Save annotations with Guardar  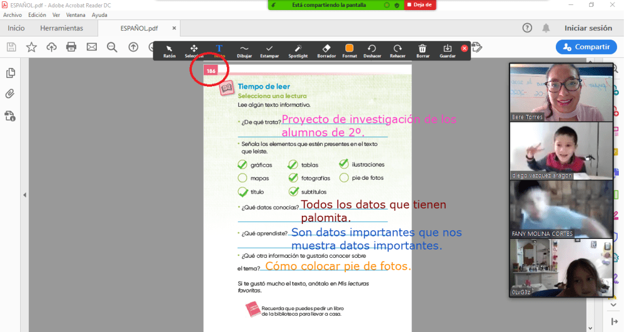point(447,50)
